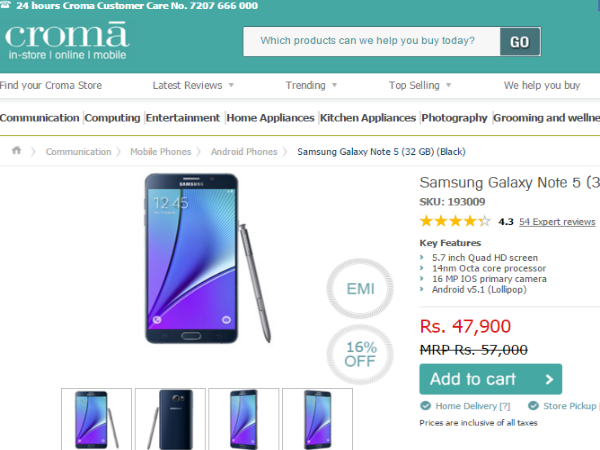
Task: View the back-of-phone thumbnail image
Action: click(x=170, y=419)
